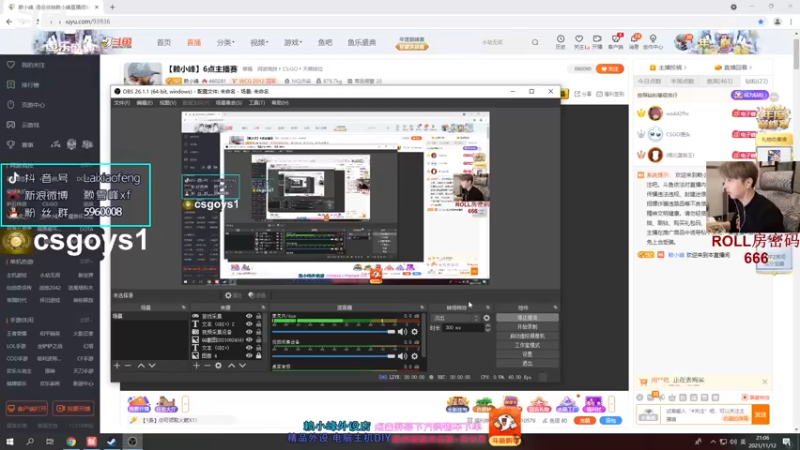Open Windows Start menu

[x=10, y=441]
